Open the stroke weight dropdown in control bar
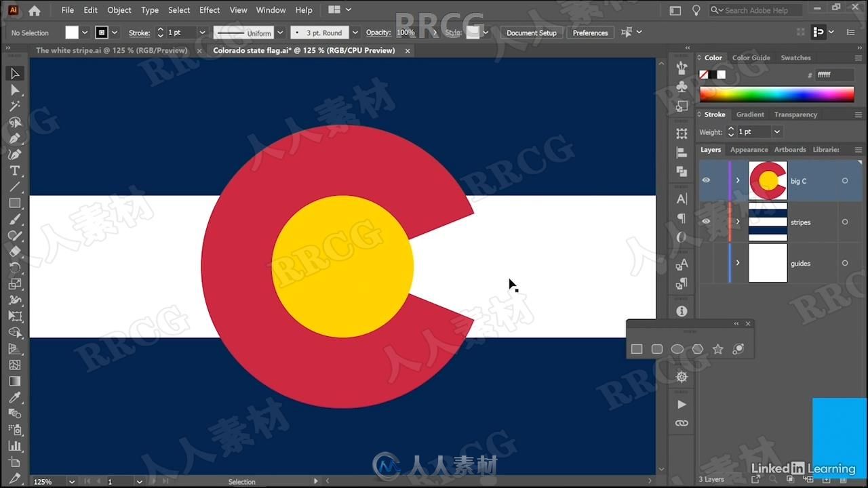The width and height of the screenshot is (868, 488). coord(201,33)
